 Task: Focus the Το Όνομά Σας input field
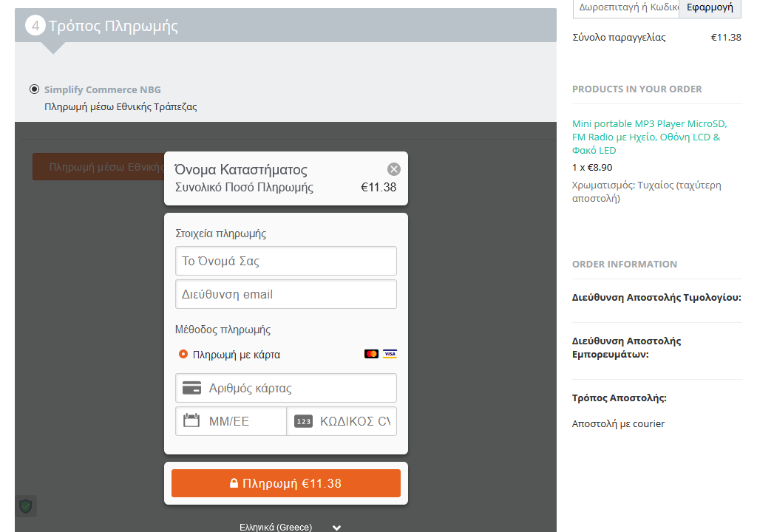pos(286,261)
